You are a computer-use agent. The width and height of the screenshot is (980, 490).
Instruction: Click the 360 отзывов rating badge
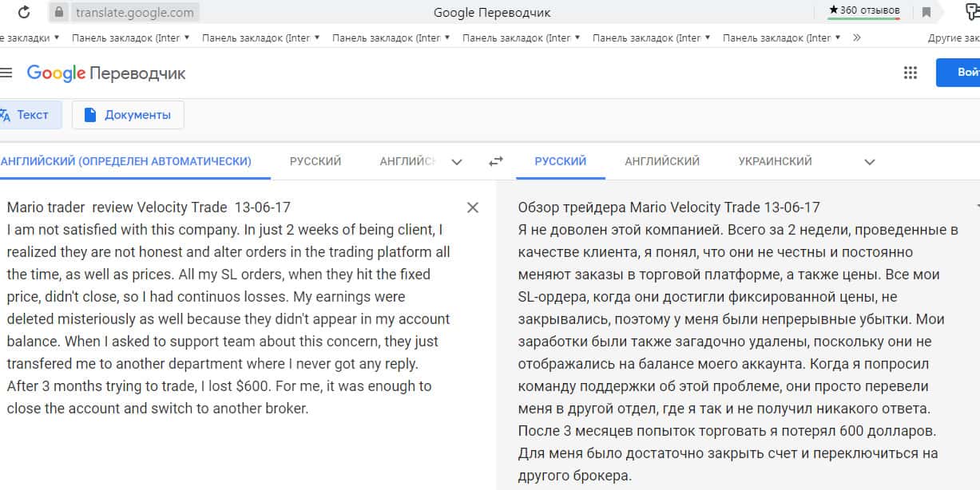tap(864, 10)
